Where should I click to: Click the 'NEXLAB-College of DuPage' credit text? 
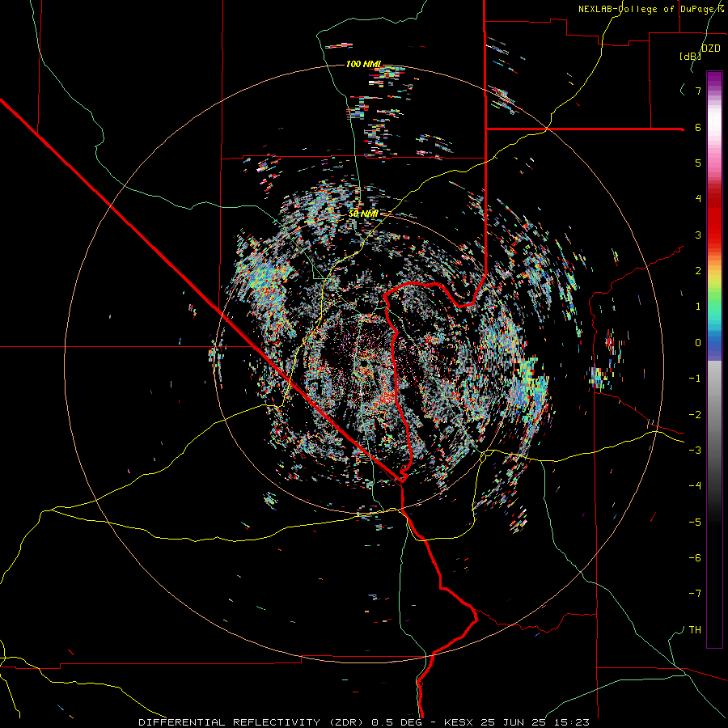click(x=645, y=9)
